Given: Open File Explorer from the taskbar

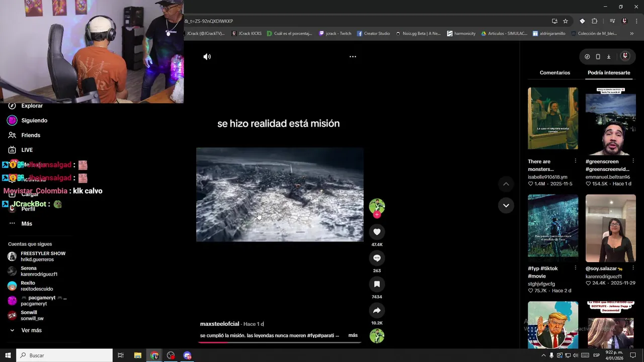Looking at the screenshot, I should pyautogui.click(x=138, y=355).
